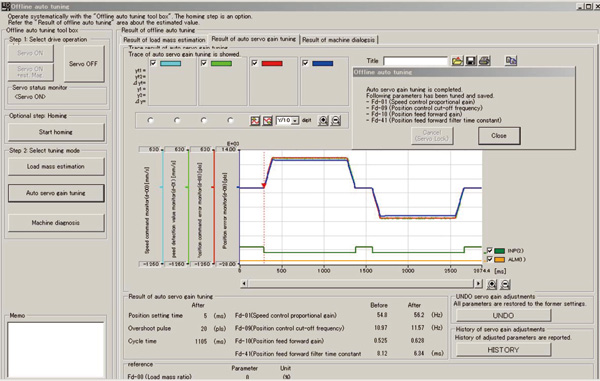The width and height of the screenshot is (600, 381).
Task: Run Machine diagnosis
Action: coord(56,223)
